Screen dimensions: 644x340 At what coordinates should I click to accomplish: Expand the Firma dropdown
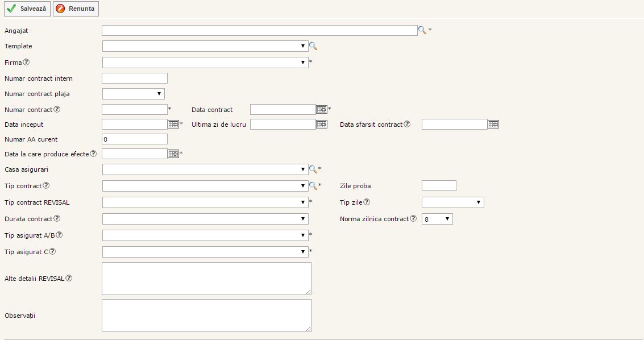tap(205, 63)
